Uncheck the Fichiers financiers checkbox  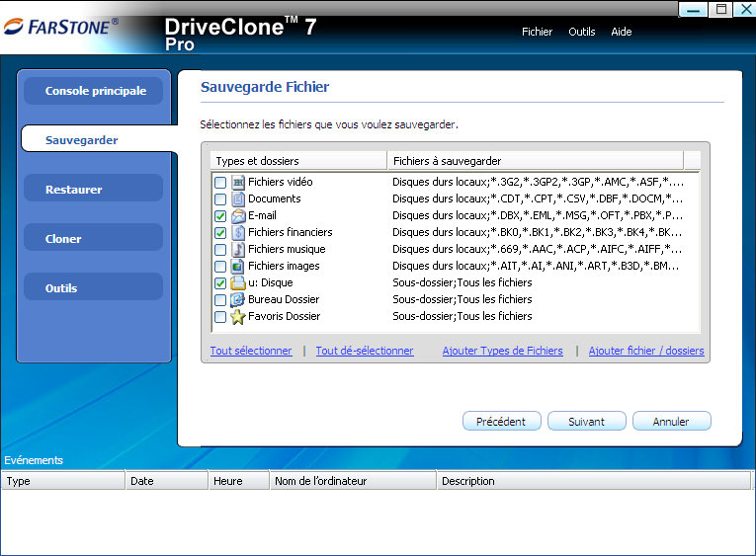click(x=220, y=233)
